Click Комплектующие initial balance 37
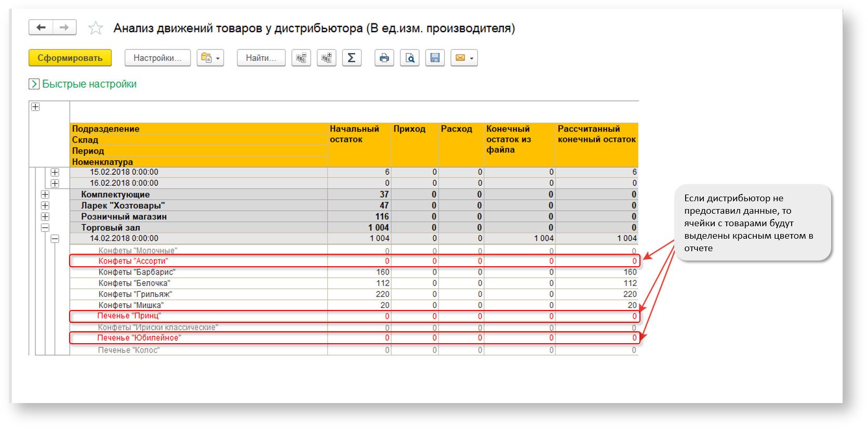 (384, 194)
